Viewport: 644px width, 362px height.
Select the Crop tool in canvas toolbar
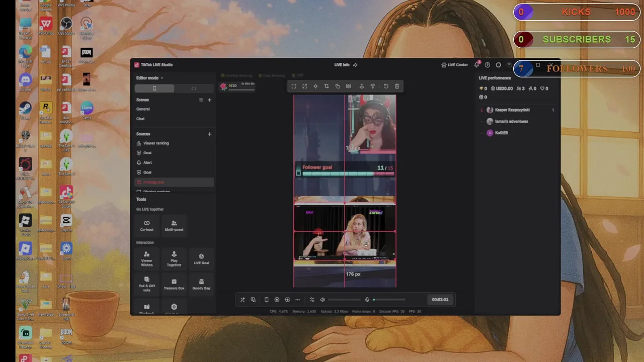(327, 86)
